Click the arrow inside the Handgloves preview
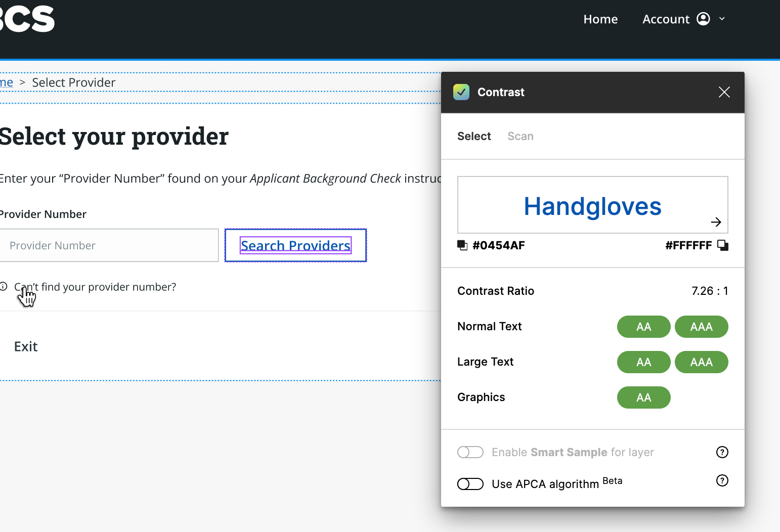The height and width of the screenshot is (532, 780). point(716,221)
